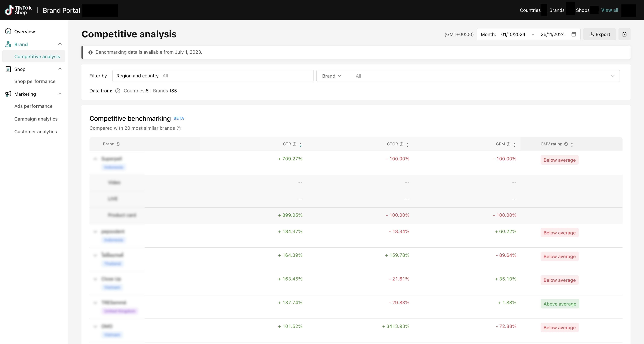Open Shop performance page

(x=35, y=81)
